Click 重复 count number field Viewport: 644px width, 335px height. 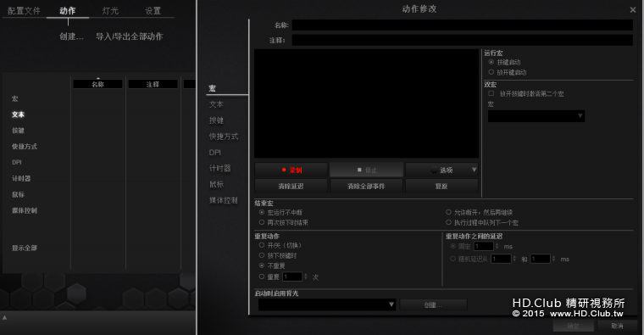pos(292,276)
